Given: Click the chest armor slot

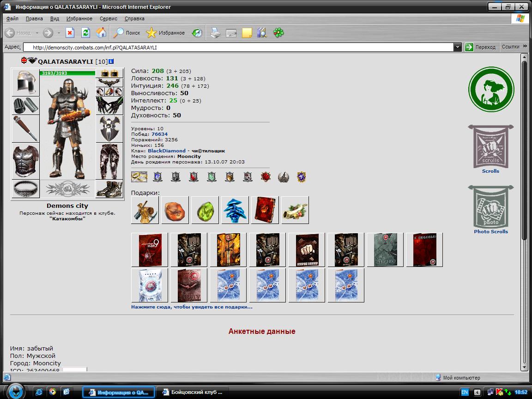Looking at the screenshot, I should (26, 161).
